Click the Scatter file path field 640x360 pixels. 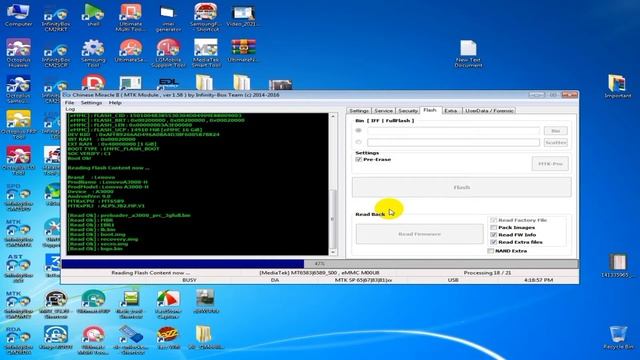pos(453,142)
